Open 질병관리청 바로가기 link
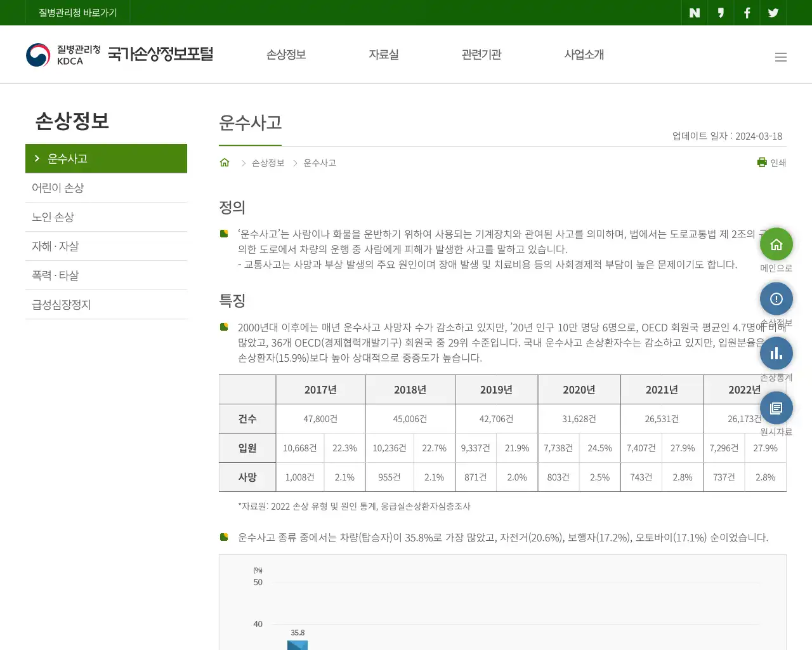812x650 pixels. tap(78, 13)
